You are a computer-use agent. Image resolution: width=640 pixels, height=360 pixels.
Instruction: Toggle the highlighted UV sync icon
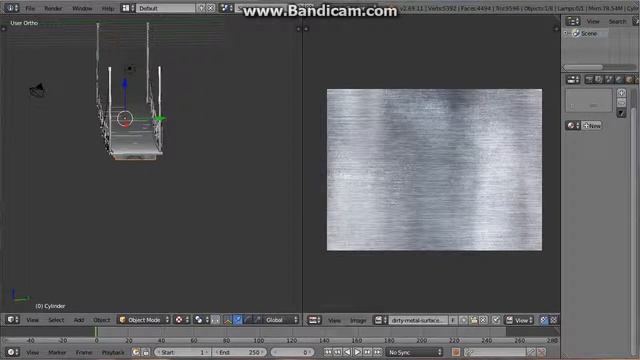[x=544, y=320]
